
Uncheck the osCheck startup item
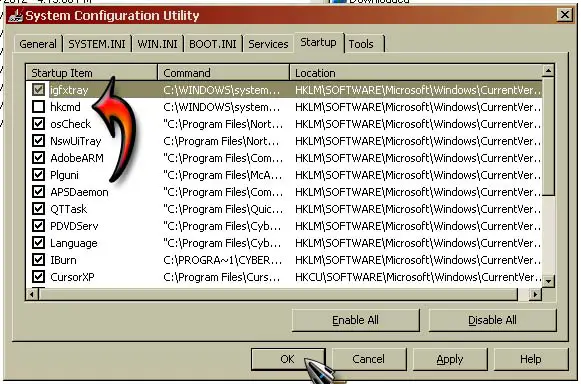point(38,124)
